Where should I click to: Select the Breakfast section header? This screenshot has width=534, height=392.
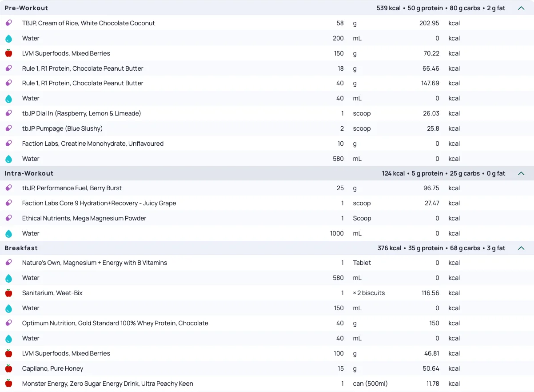(x=21, y=248)
